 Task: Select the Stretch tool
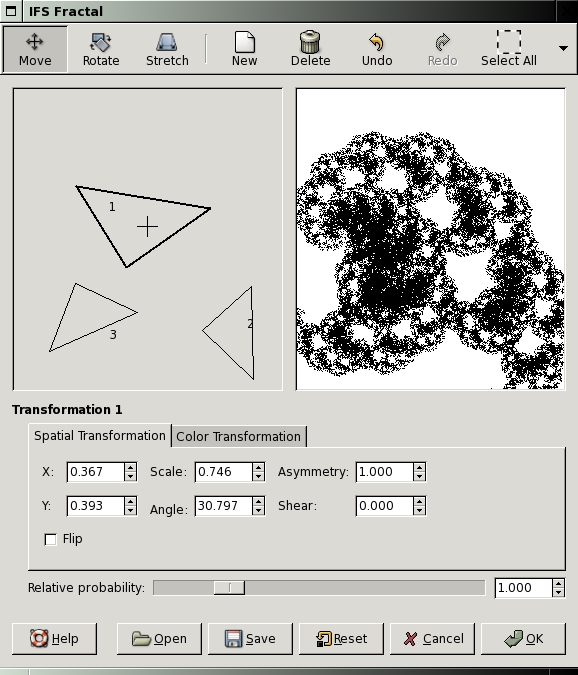[167, 49]
